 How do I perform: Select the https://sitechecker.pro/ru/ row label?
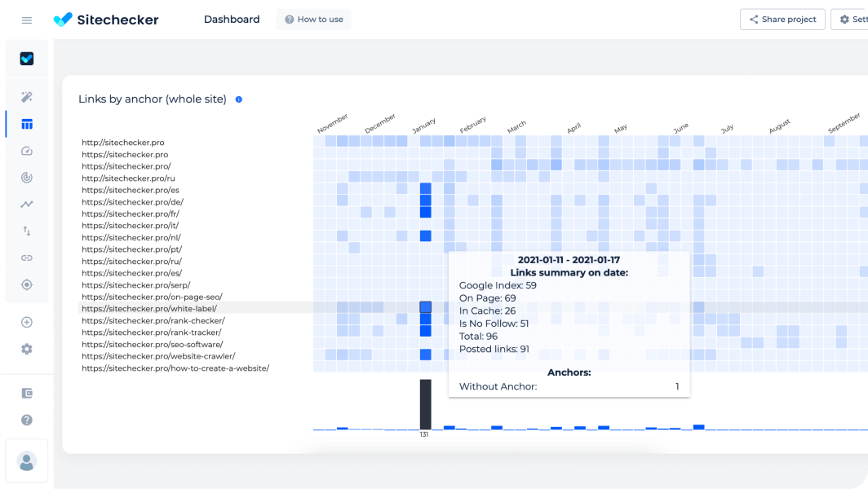pos(132,261)
